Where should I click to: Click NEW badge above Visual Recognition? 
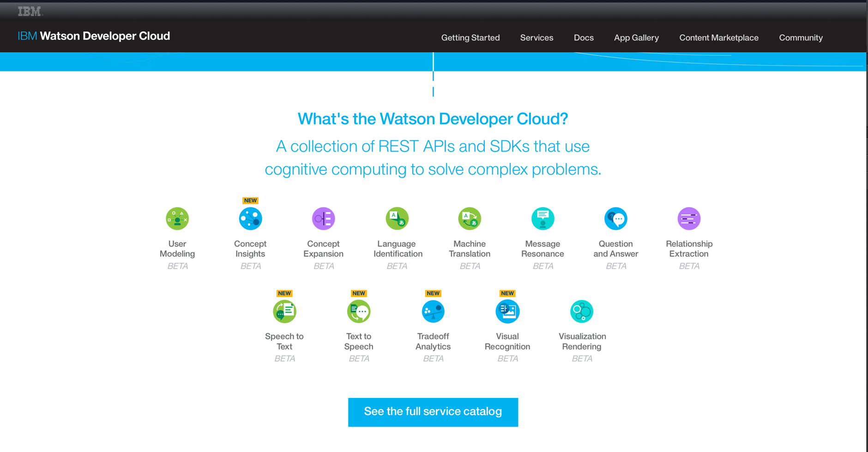(507, 293)
